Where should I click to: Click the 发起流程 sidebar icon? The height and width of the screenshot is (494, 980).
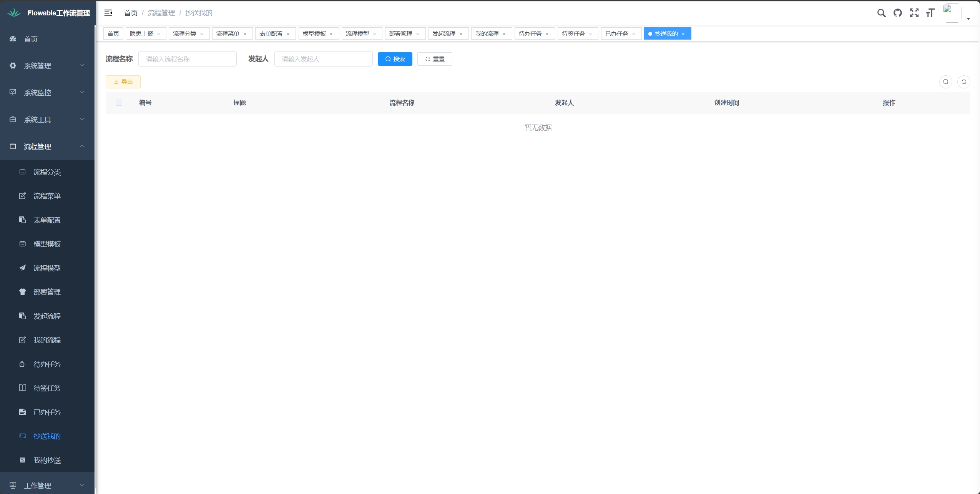[x=23, y=316]
